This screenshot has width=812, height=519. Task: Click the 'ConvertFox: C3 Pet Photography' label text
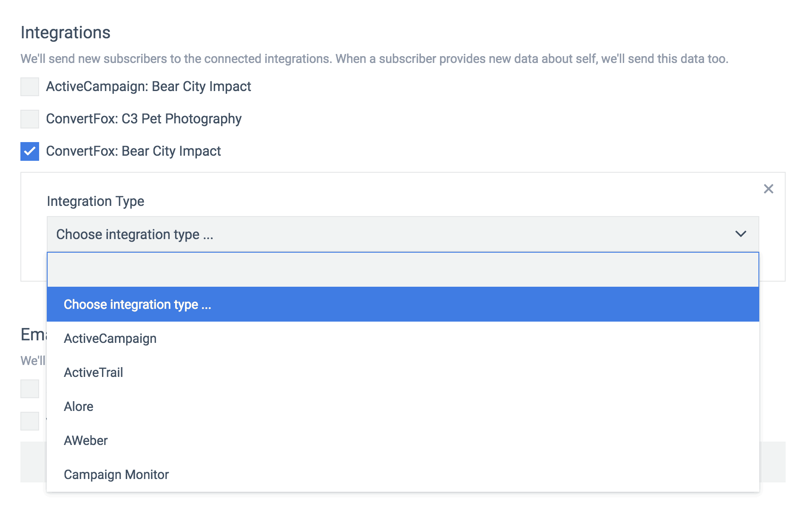(x=144, y=119)
